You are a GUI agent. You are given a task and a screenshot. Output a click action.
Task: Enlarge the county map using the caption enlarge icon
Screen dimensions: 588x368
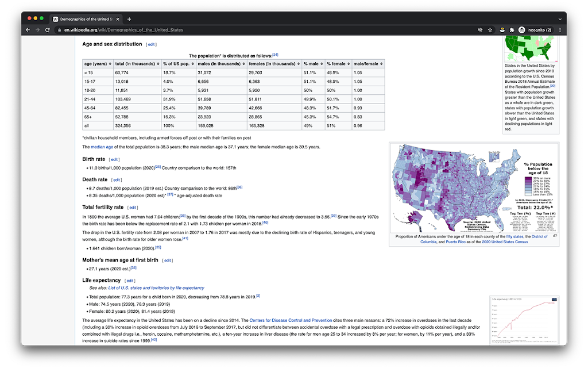[x=555, y=236]
